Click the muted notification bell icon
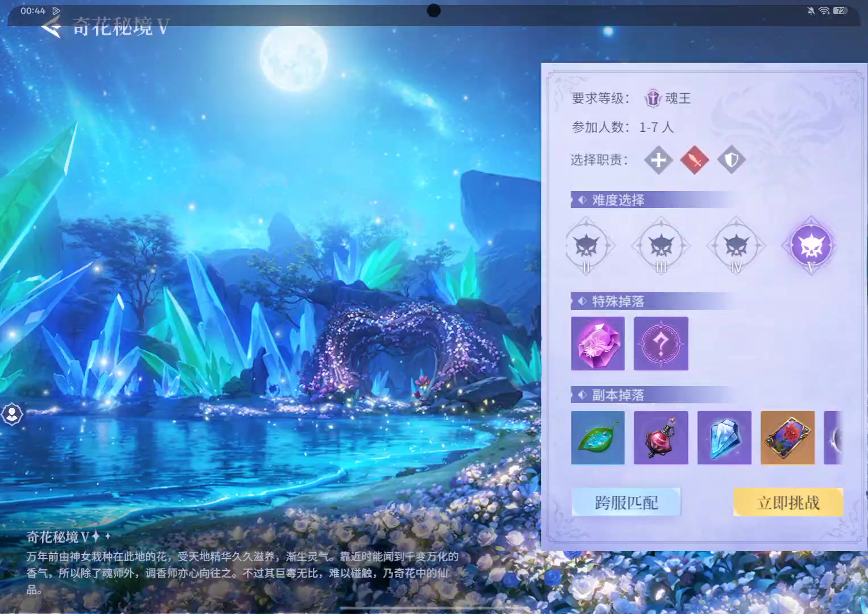 [x=811, y=11]
